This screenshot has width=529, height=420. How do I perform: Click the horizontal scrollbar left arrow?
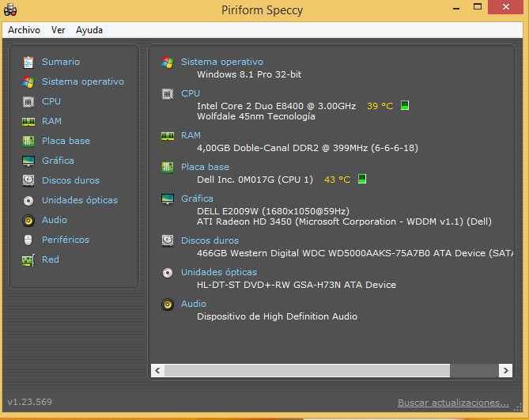[157, 370]
